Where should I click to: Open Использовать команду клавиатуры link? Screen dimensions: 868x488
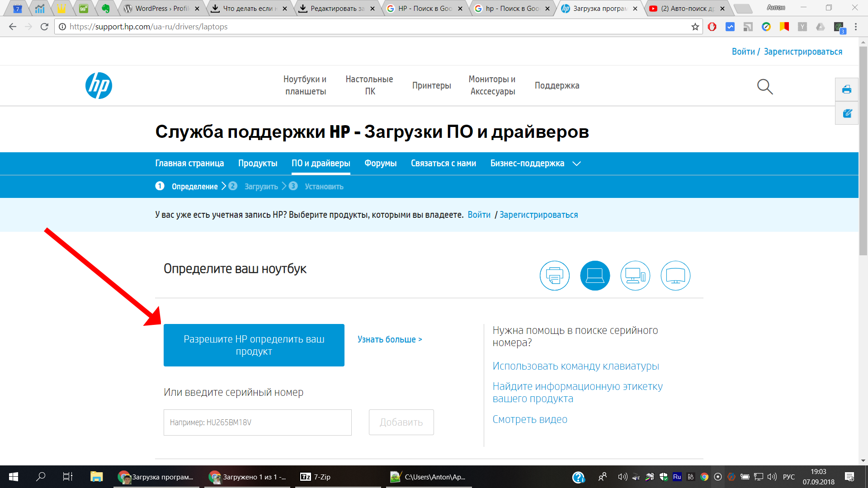click(576, 366)
